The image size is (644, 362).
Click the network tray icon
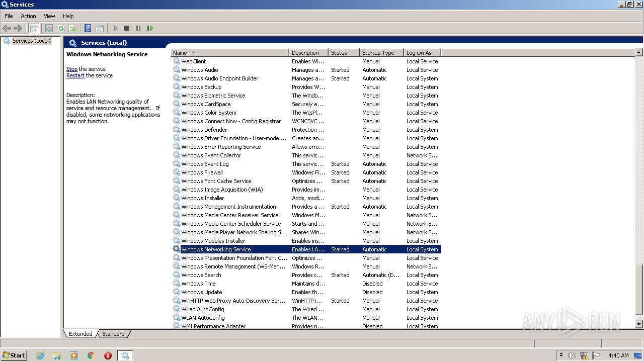pos(584,355)
